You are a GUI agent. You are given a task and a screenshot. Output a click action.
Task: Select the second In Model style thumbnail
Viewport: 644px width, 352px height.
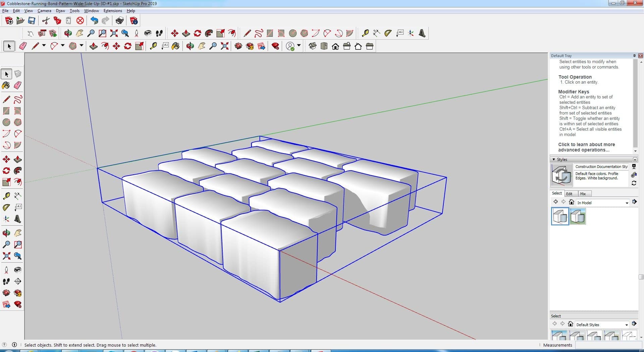(x=578, y=216)
